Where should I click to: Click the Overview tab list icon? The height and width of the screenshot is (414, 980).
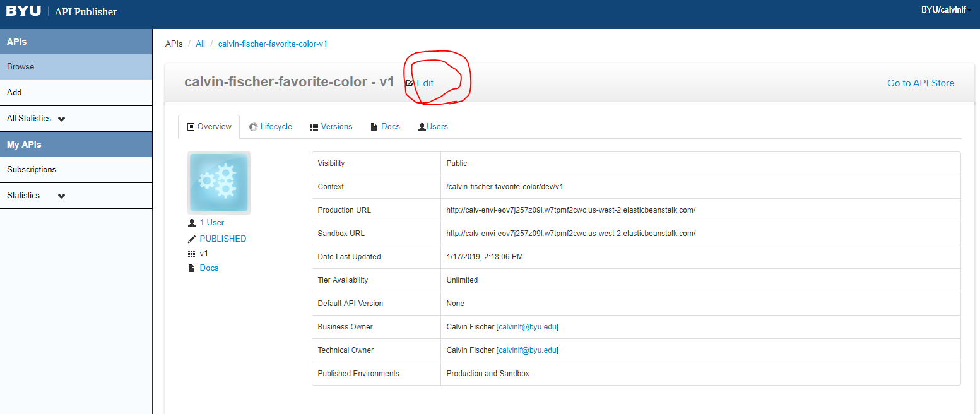tap(191, 127)
